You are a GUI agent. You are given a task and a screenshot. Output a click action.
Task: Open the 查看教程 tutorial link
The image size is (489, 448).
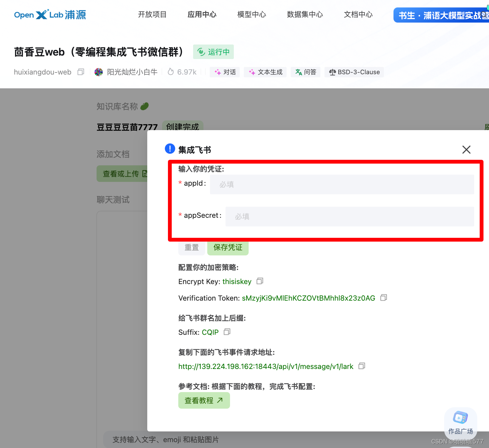click(204, 400)
